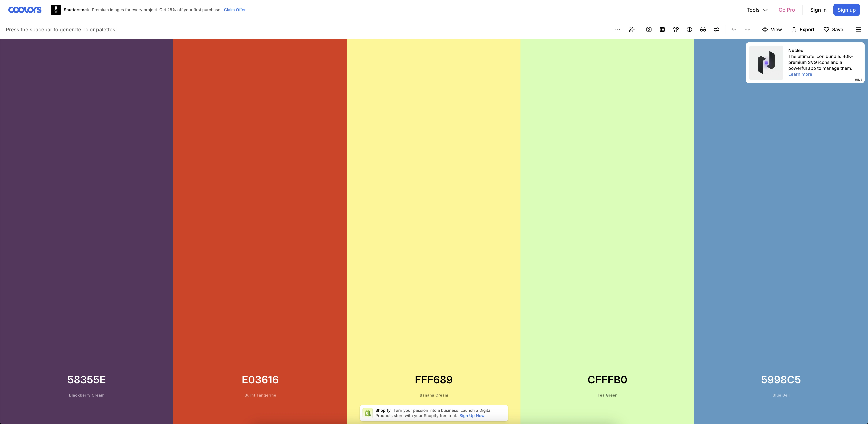
Task: Click the Shutterstock sponsor name
Action: [x=76, y=10]
